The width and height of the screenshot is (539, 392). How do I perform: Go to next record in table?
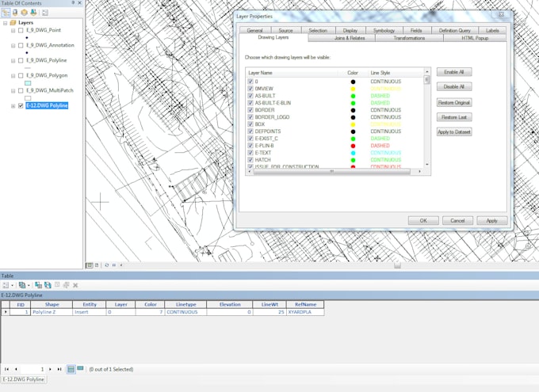point(50,369)
